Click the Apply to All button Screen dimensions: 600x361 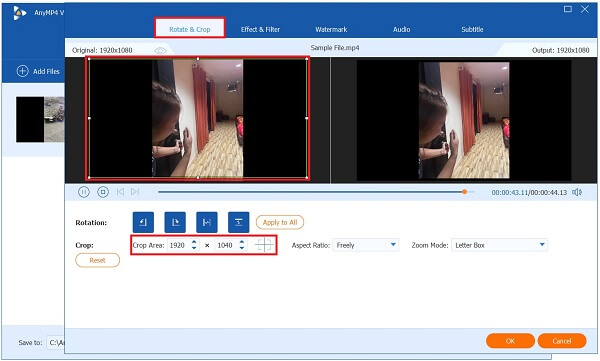point(280,222)
